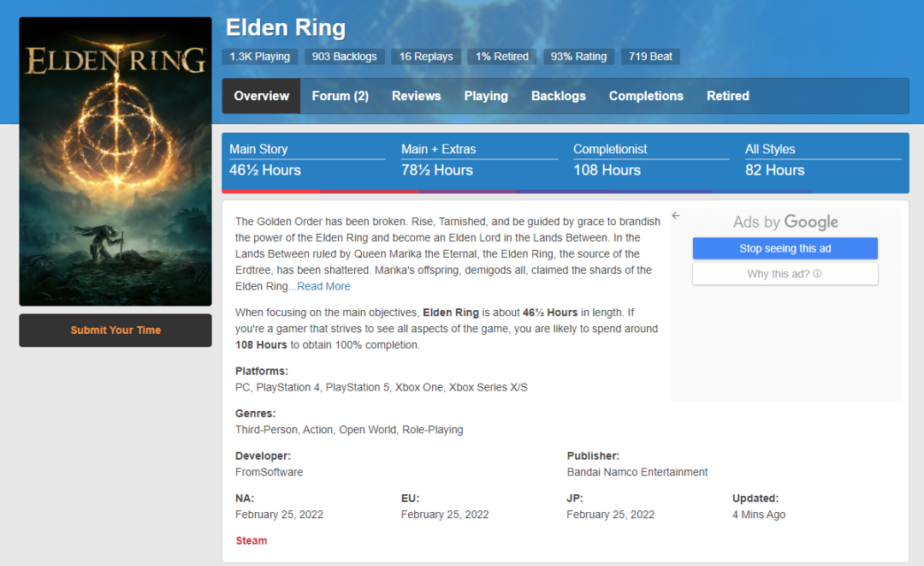This screenshot has height=566, width=924.
Task: Open the Retired tab
Action: [727, 96]
